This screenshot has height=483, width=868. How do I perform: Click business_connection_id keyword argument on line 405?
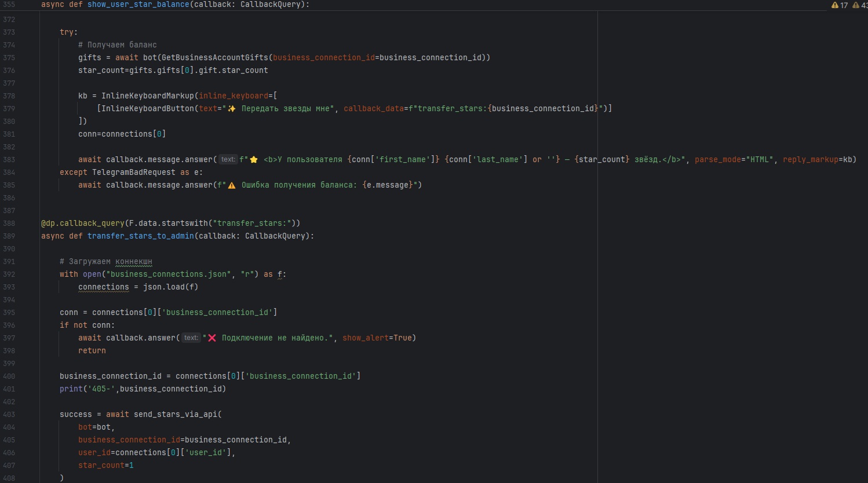click(129, 440)
